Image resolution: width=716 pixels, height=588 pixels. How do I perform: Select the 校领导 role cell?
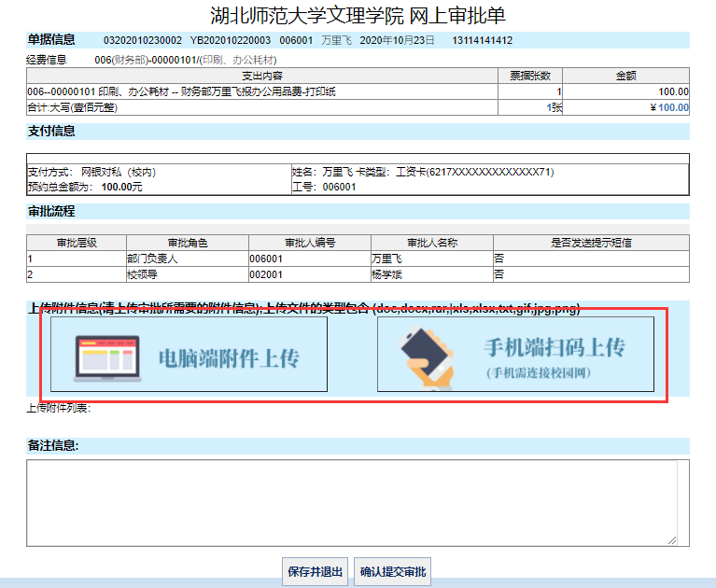142,274
